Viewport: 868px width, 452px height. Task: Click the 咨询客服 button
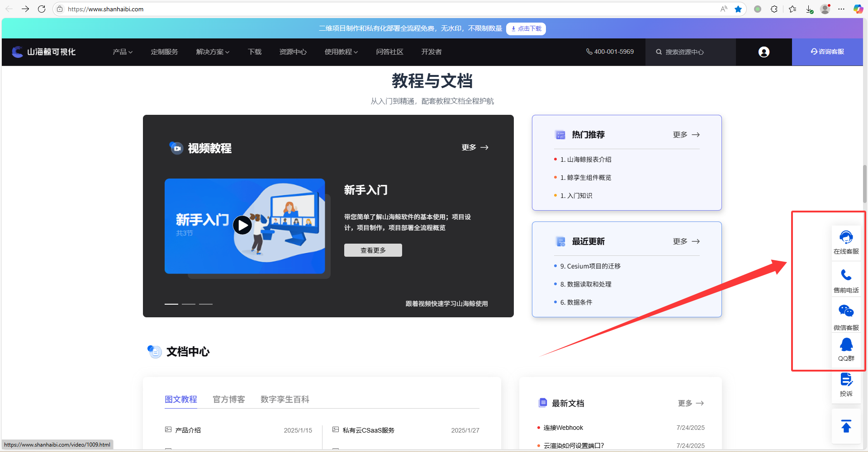827,52
